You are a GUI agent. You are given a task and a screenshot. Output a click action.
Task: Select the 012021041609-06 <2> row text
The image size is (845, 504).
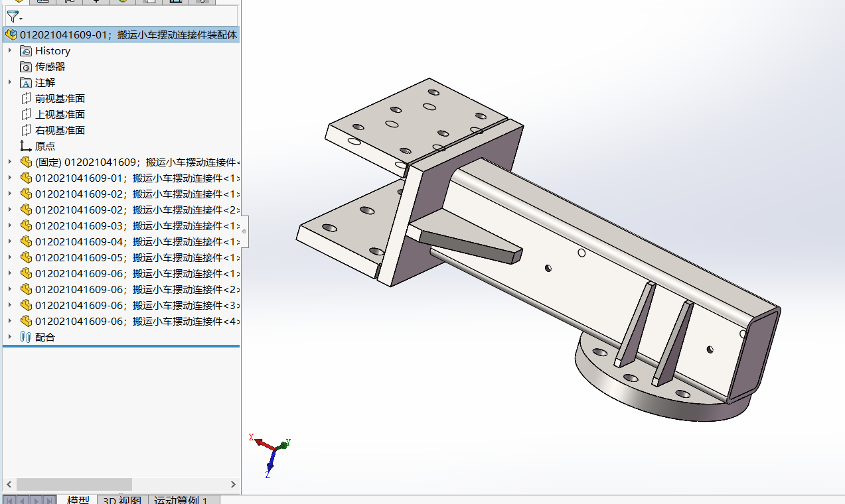pos(137,290)
